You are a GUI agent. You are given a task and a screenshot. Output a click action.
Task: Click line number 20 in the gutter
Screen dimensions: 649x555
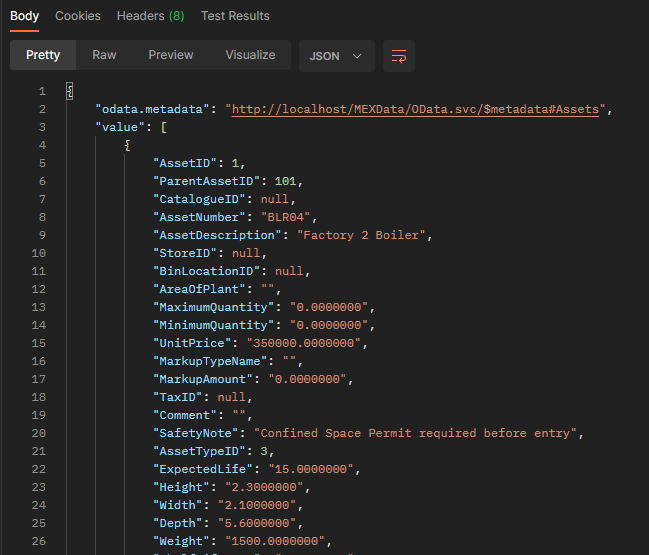click(39, 433)
